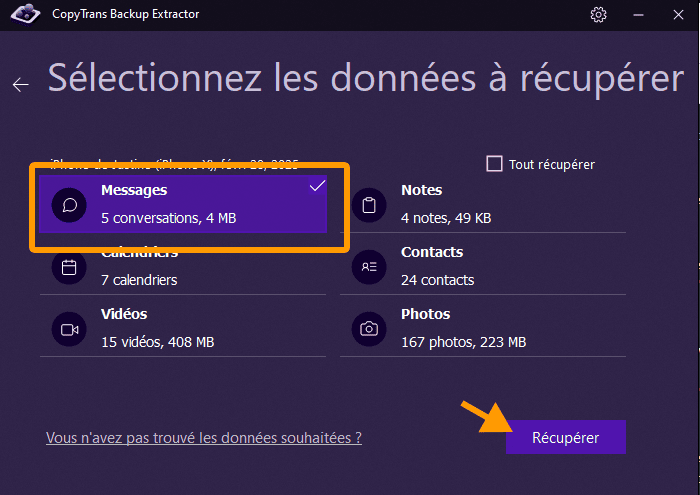Click the Vidéos camera icon
Screen dimensions: 700x495
(x=69, y=329)
